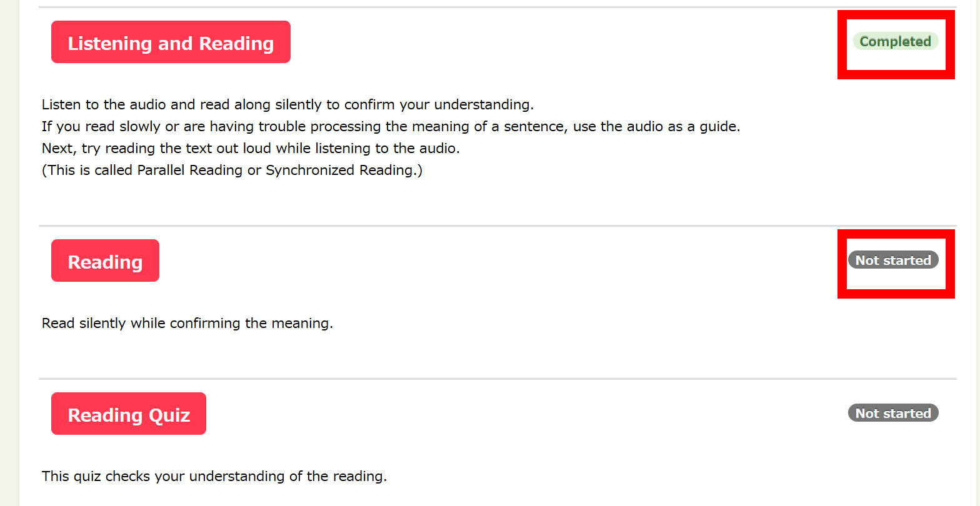Image resolution: width=980 pixels, height=506 pixels.
Task: Open the Reading activity button
Action: tap(105, 260)
